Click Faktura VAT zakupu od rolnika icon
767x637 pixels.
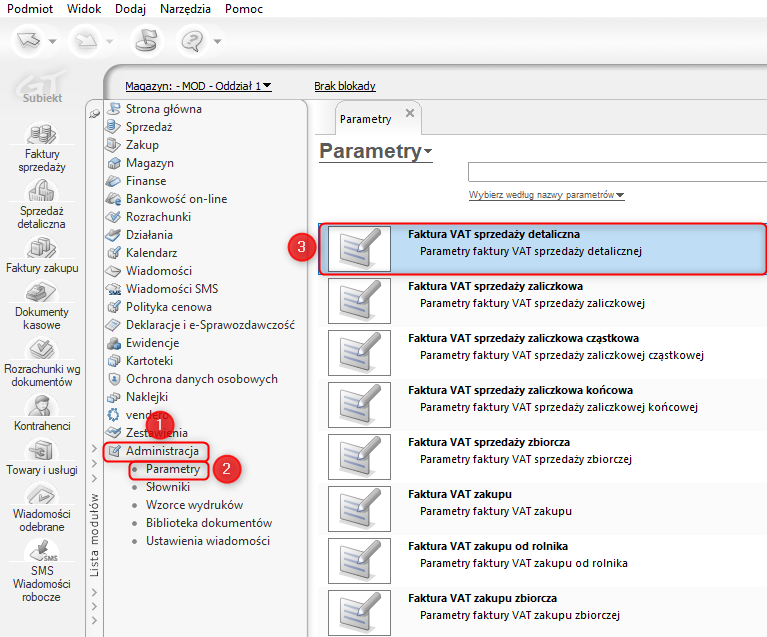(360, 561)
